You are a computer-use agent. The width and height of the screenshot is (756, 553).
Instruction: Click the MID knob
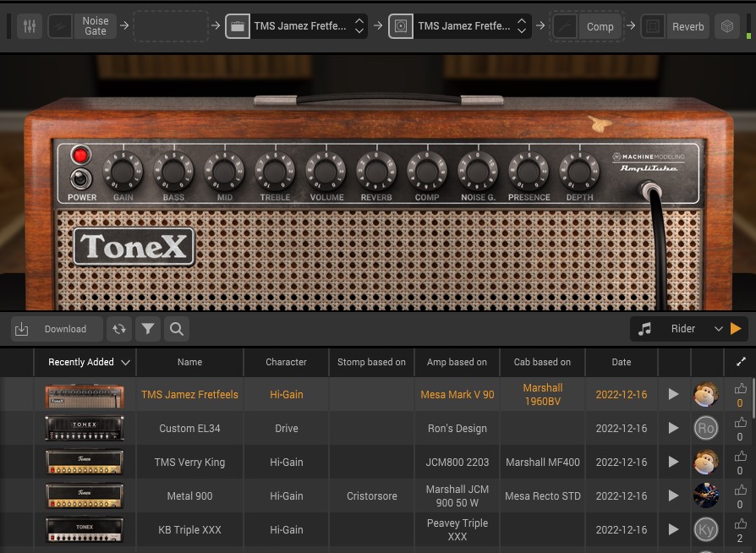tap(224, 171)
